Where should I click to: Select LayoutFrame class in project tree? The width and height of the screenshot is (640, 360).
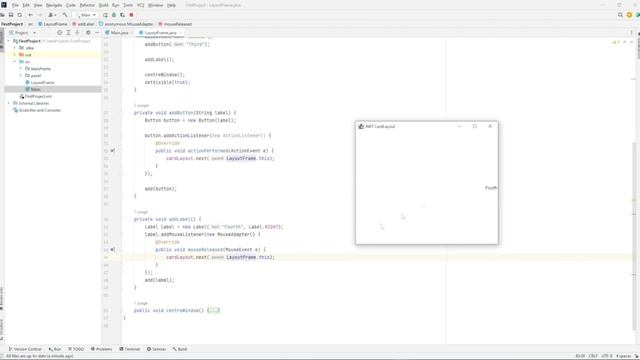click(40, 82)
